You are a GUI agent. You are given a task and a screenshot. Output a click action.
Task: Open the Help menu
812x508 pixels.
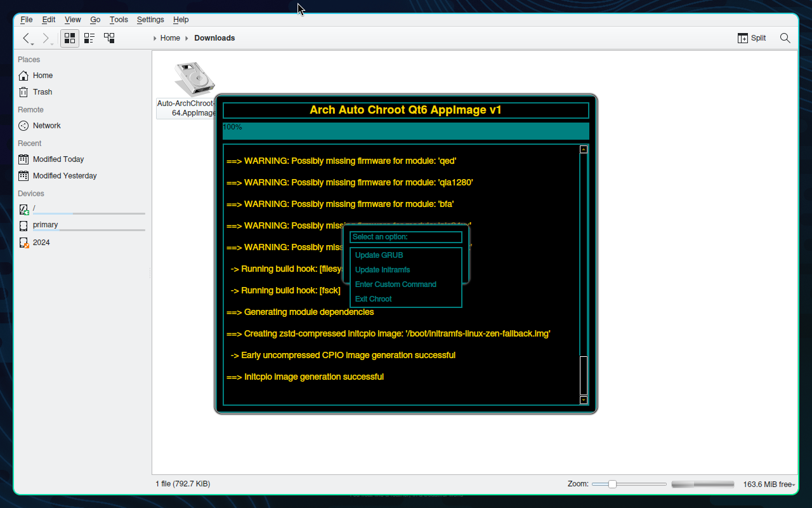pos(181,20)
